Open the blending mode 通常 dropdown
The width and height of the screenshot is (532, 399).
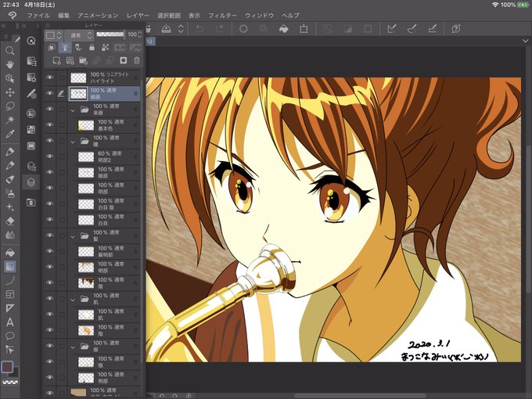point(79,35)
